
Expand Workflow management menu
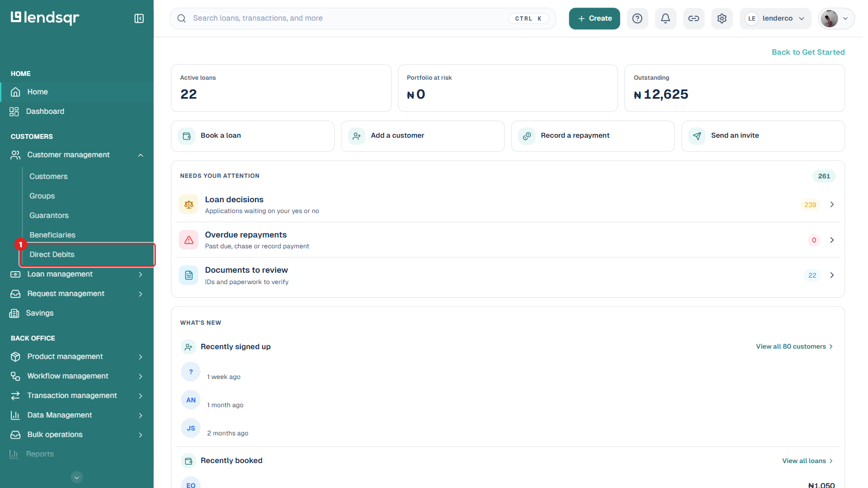[77, 376]
